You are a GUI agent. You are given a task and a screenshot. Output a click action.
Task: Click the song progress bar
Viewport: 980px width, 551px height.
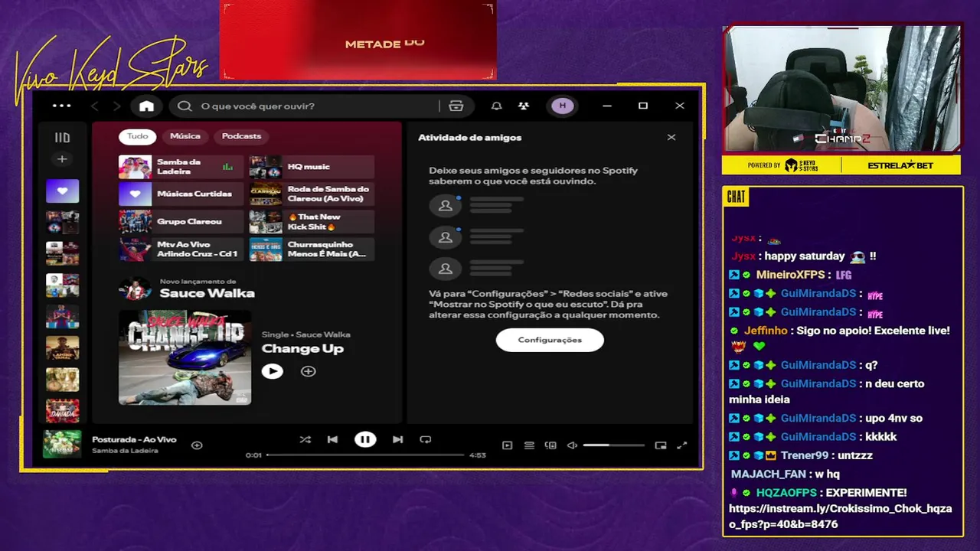coord(365,455)
